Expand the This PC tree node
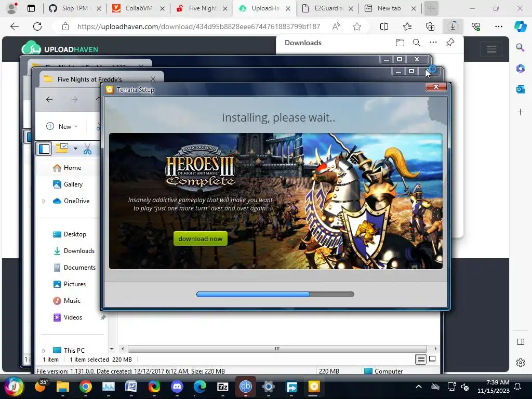Viewport: 532px width, 399px height. 44,351
